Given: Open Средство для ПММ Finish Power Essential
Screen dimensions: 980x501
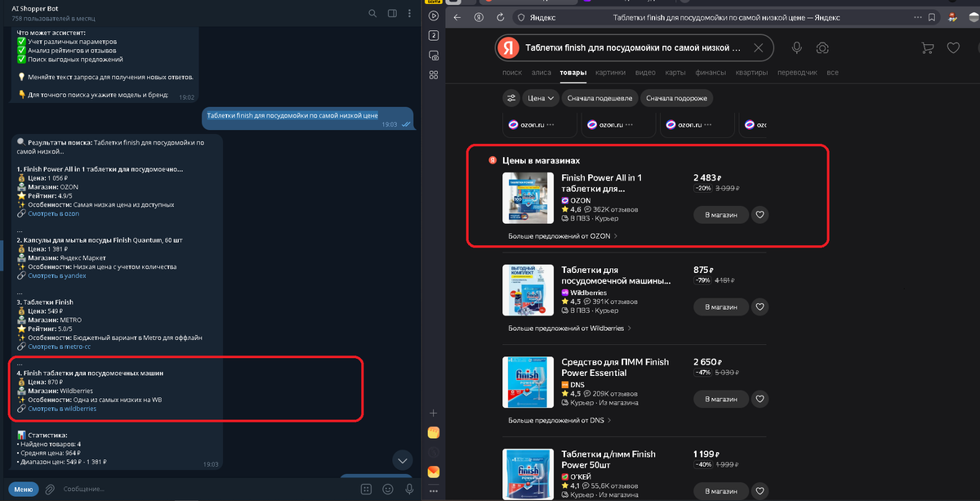Looking at the screenshot, I should 615,367.
